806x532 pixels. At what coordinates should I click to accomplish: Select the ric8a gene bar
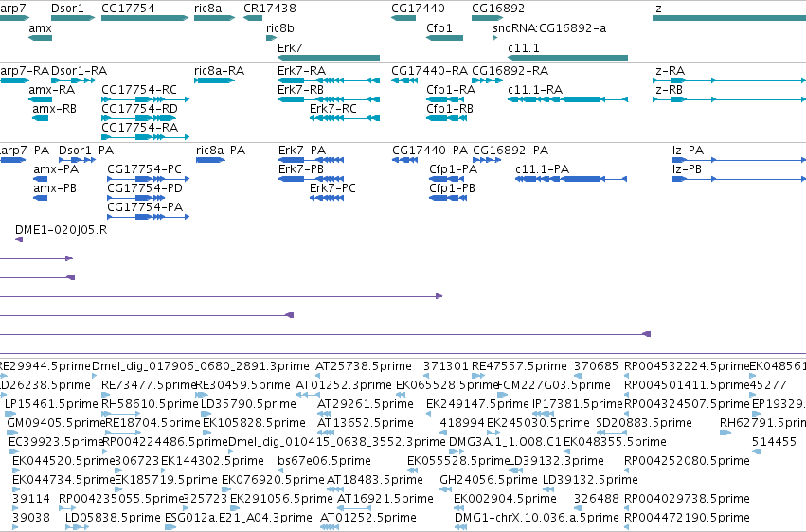click(214, 18)
